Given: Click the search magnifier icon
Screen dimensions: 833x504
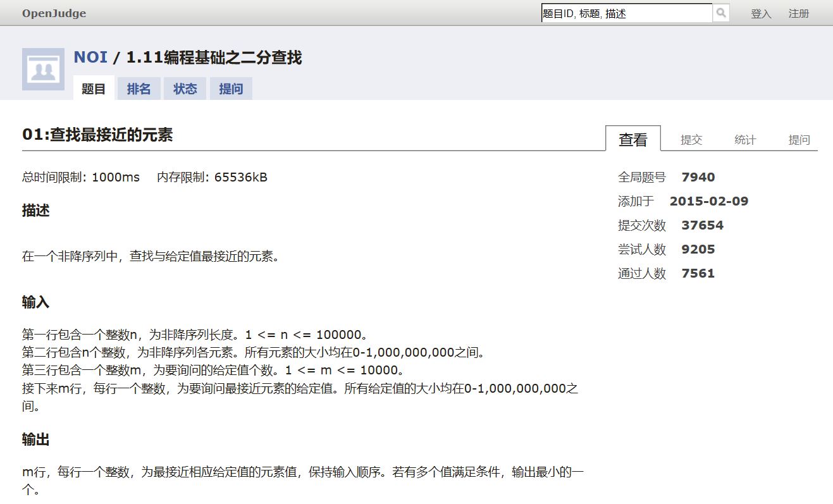Looking at the screenshot, I should (721, 13).
